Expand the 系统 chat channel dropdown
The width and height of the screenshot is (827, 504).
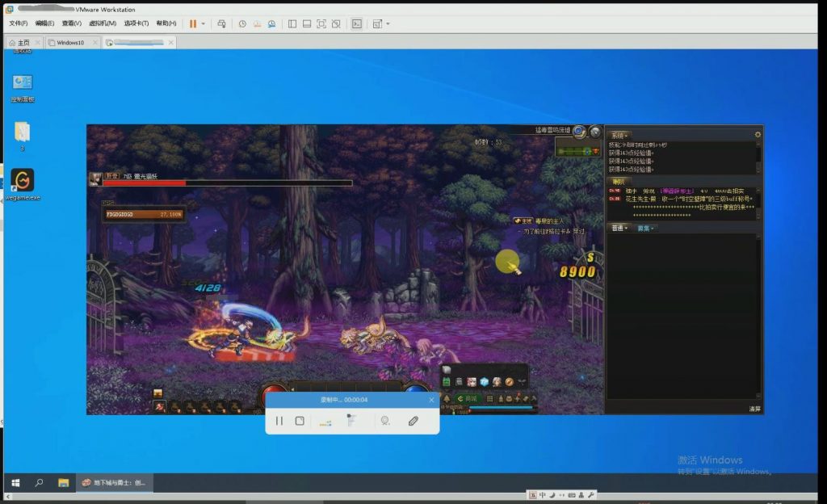pos(619,136)
